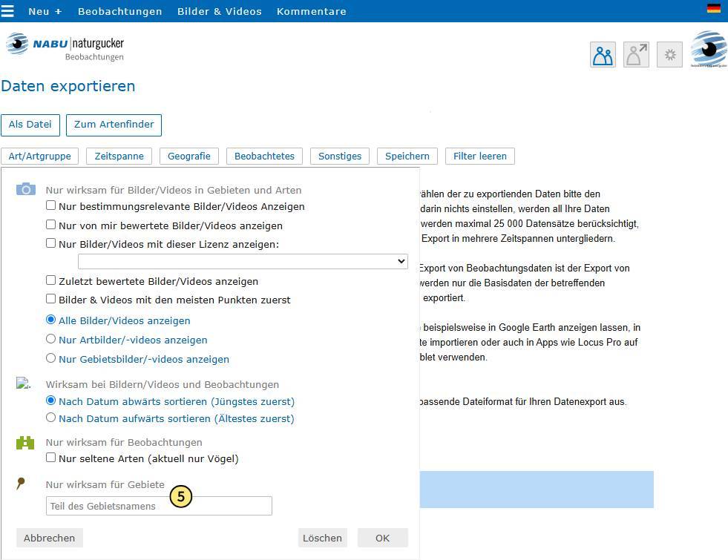Viewport: 728px width, 560px height.
Task: Focus the Teil des Gebietsnamens field
Action: tap(159, 506)
